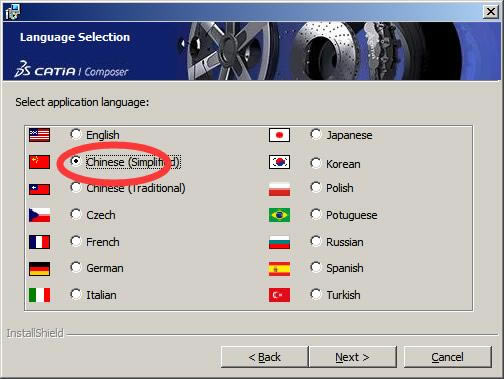This screenshot has width=504, height=379.
Task: Select the Polish radio button
Action: click(x=316, y=187)
